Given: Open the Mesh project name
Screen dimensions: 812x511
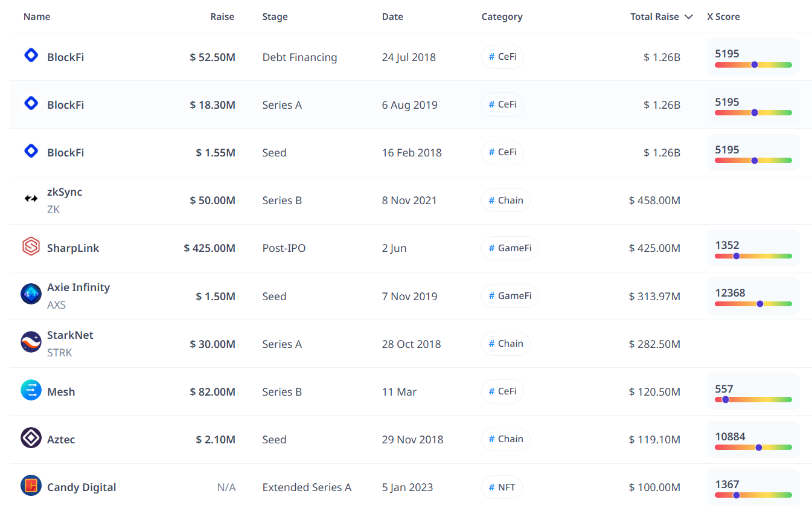Looking at the screenshot, I should [x=61, y=392].
